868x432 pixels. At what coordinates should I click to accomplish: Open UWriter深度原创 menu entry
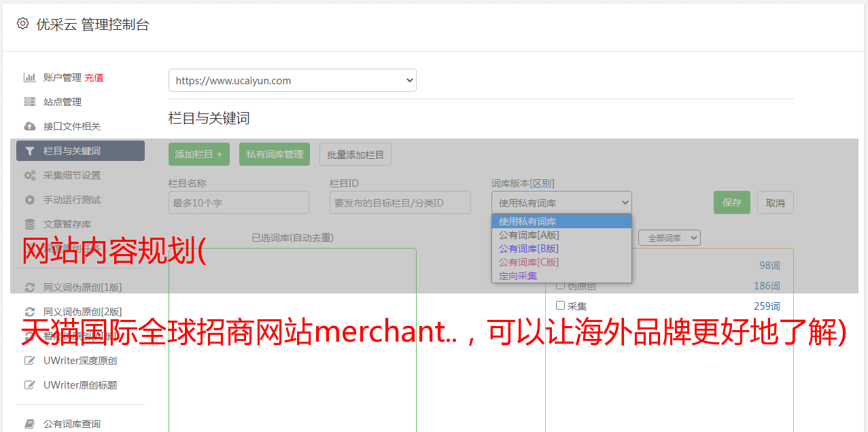80,361
